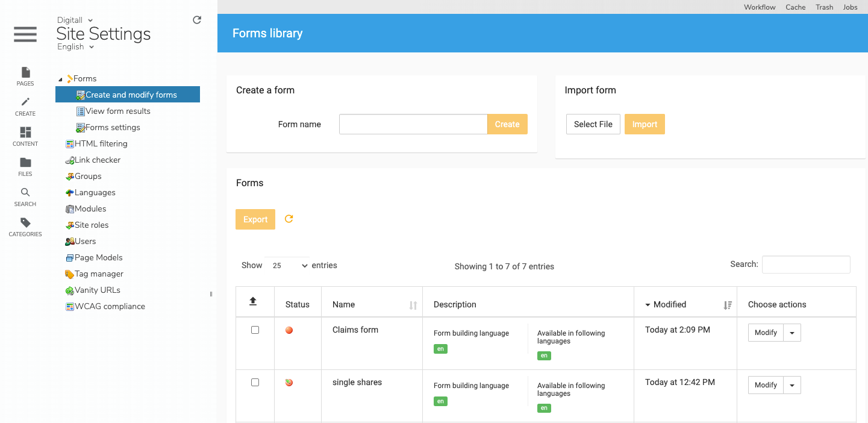Select View form results tree item
Viewport: 868px width, 423px height.
pos(117,111)
